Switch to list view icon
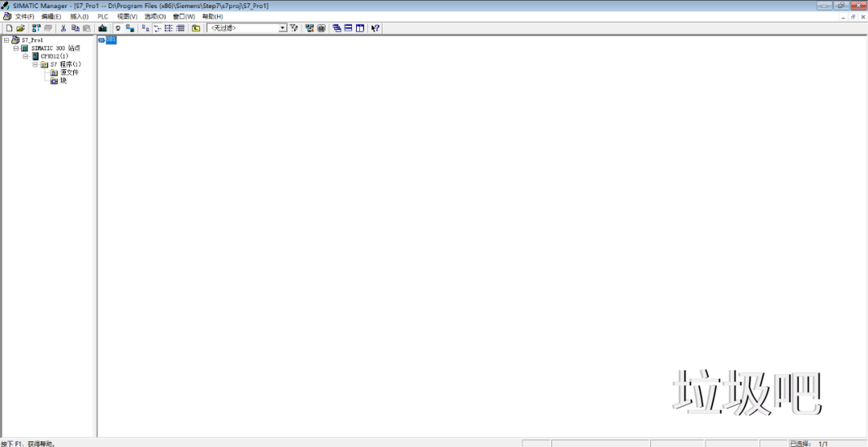This screenshot has height=447, width=868. [169, 28]
